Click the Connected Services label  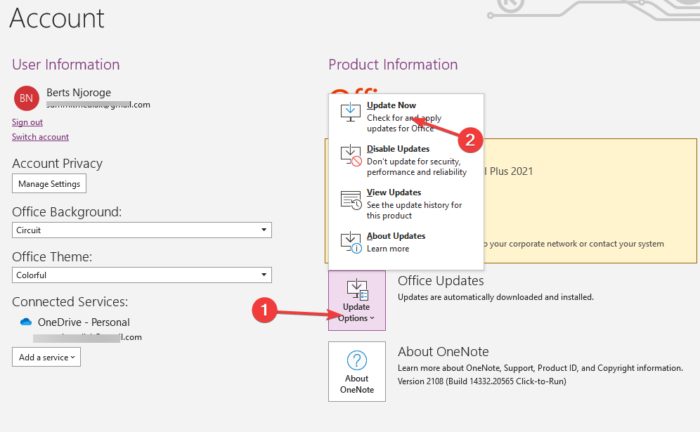[70, 302]
